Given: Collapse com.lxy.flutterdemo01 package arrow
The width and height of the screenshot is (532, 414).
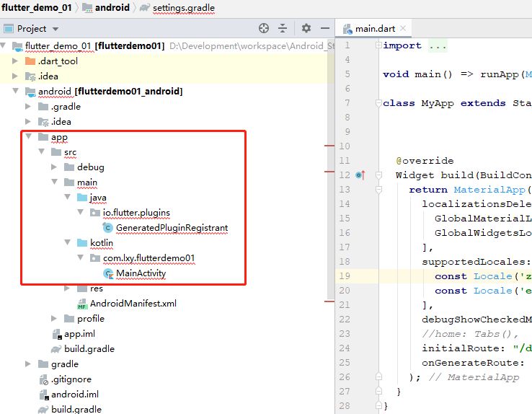Looking at the screenshot, I should [x=81, y=257].
